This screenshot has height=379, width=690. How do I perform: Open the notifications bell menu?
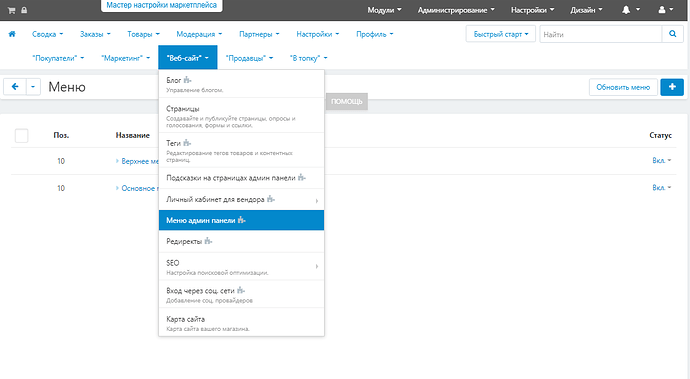tap(630, 10)
